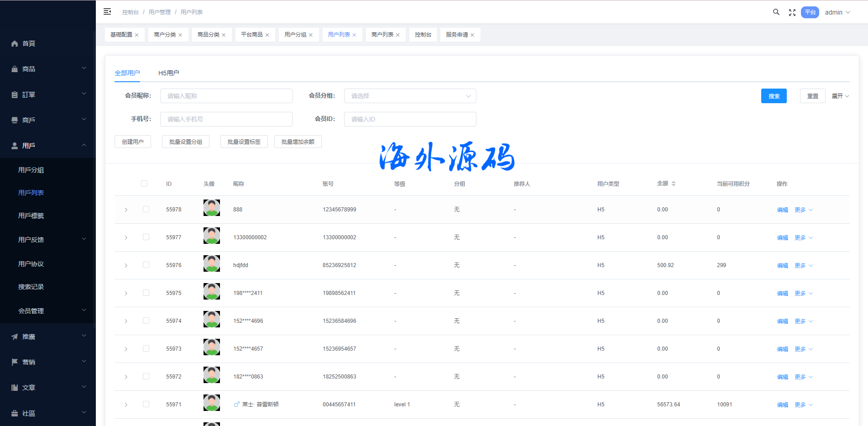Click avatar thumbnail of user 55978
The width and height of the screenshot is (868, 426).
[211, 208]
